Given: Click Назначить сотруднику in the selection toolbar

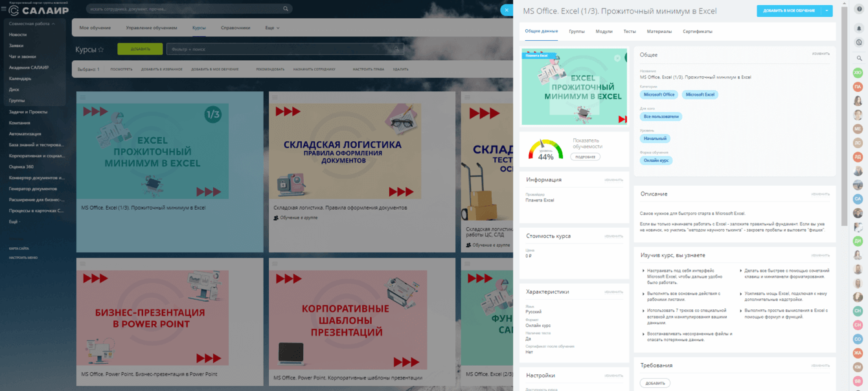Looking at the screenshot, I should pyautogui.click(x=314, y=69).
